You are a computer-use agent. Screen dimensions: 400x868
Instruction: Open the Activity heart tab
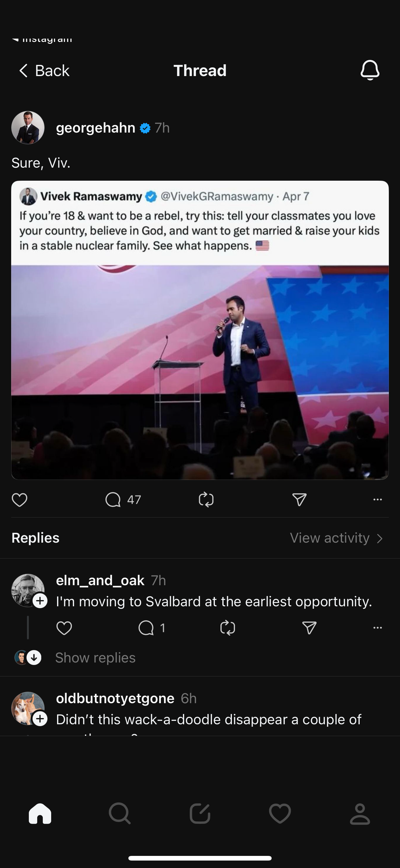point(280,813)
